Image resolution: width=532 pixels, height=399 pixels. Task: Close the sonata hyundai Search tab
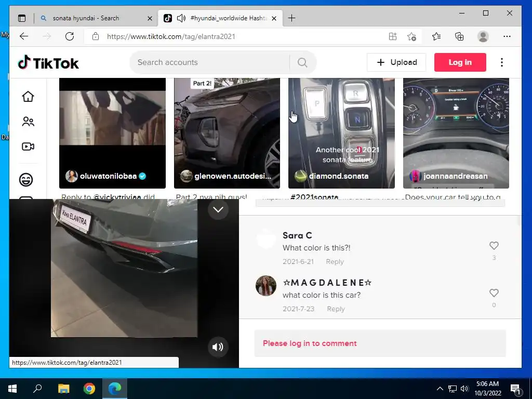coord(150,18)
